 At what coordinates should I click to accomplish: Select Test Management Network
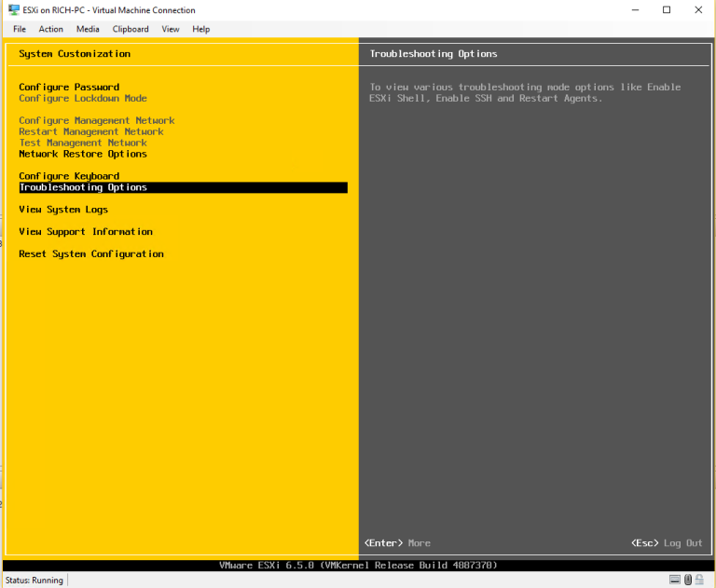pos(83,143)
